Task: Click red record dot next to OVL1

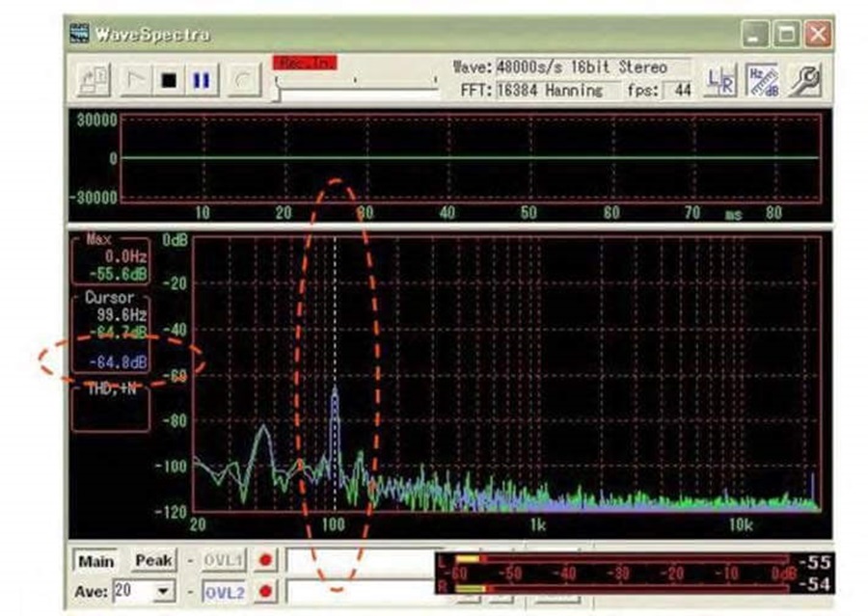Action: click(x=265, y=560)
